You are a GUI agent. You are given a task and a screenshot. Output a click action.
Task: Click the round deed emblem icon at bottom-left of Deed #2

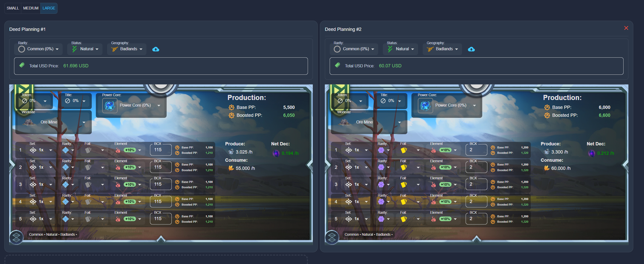[x=332, y=237]
